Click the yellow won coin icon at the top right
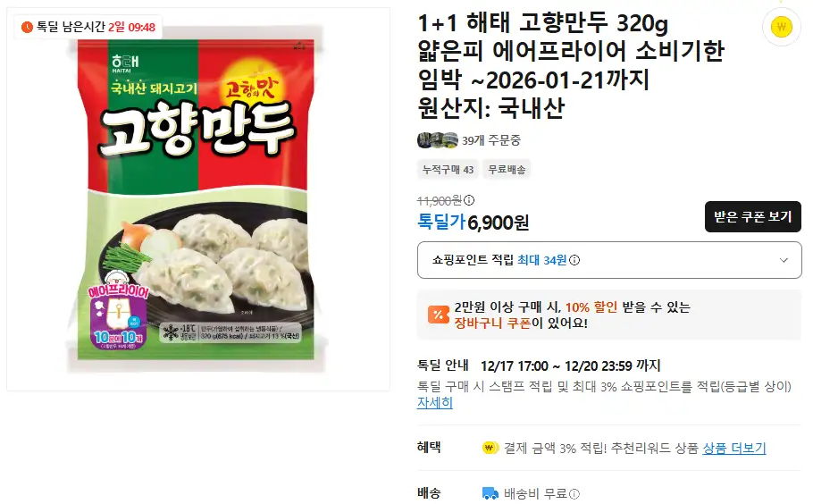This screenshot has height=504, width=813. [x=782, y=27]
